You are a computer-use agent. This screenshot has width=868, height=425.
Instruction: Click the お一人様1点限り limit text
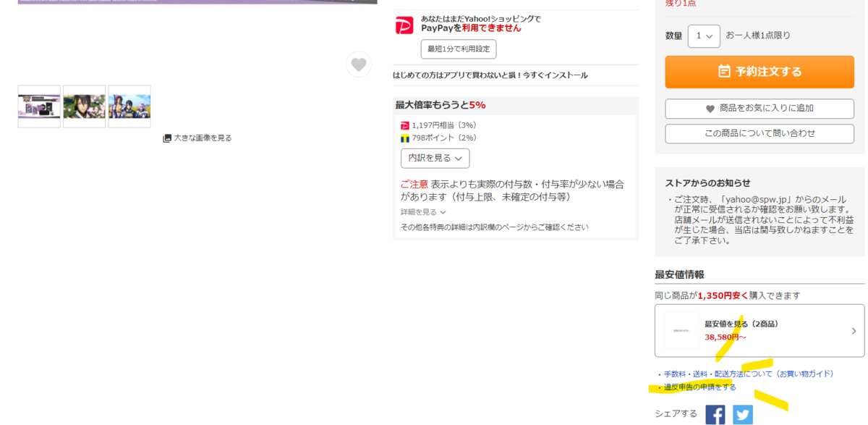pyautogui.click(x=758, y=35)
